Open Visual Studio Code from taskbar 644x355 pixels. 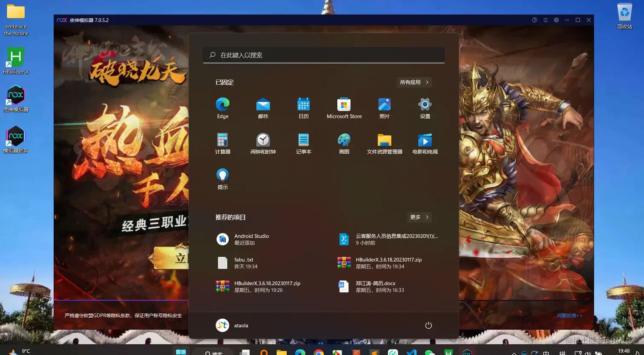(411, 352)
